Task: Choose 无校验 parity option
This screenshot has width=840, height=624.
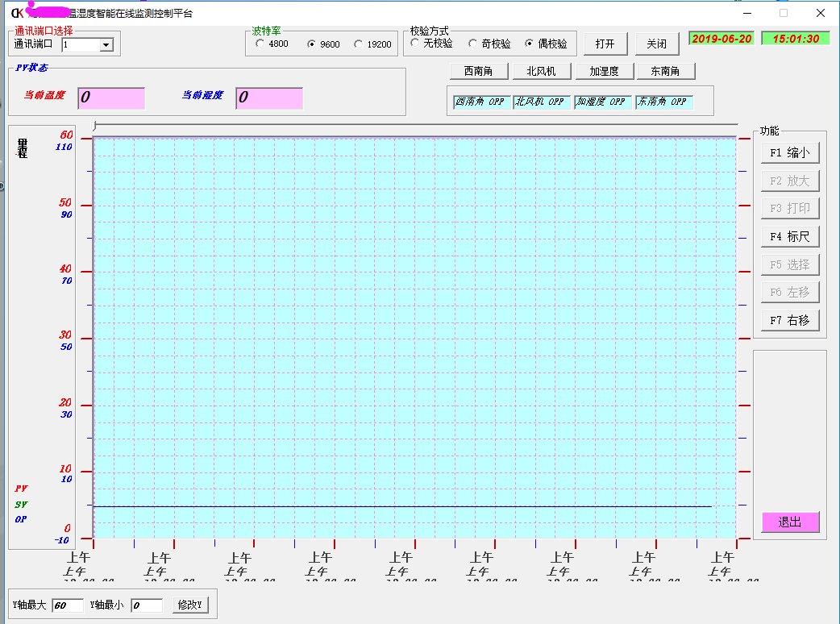Action: (415, 44)
